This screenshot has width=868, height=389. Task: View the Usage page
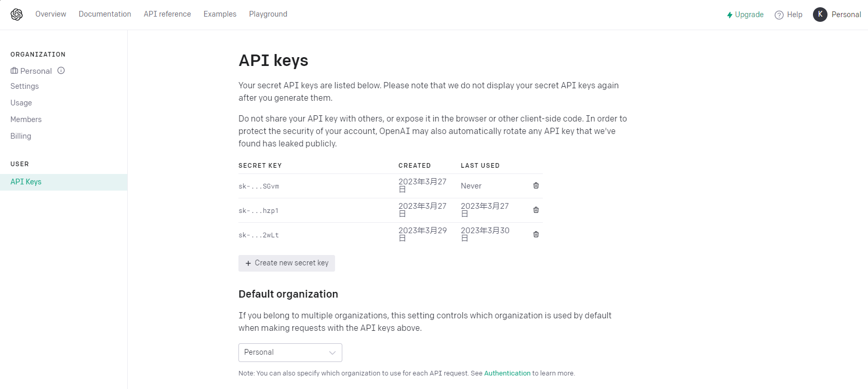click(x=21, y=103)
